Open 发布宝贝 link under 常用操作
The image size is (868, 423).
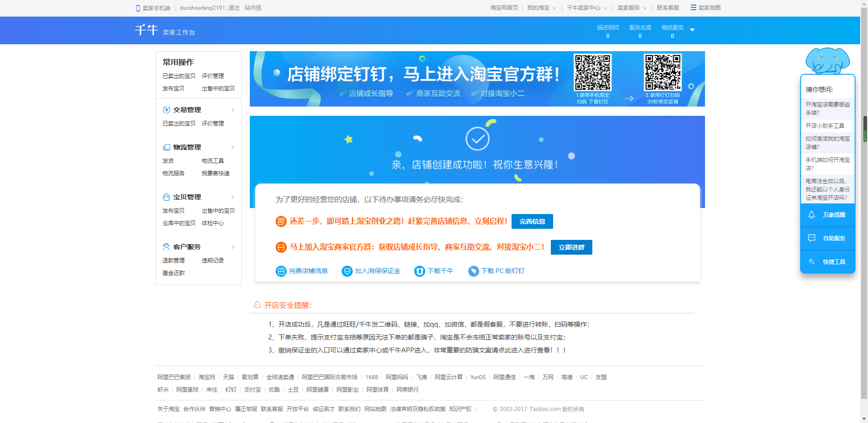[174, 89]
